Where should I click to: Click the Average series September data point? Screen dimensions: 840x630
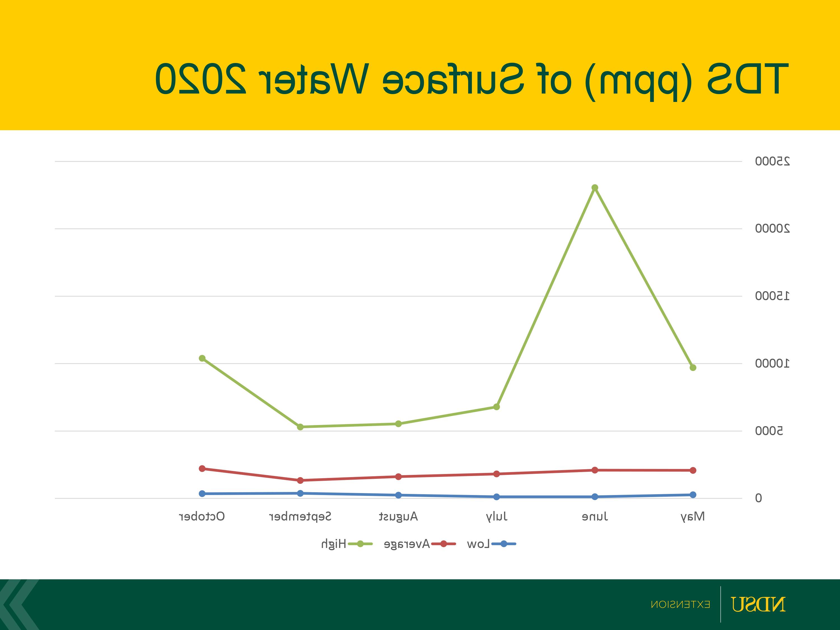coord(300,480)
